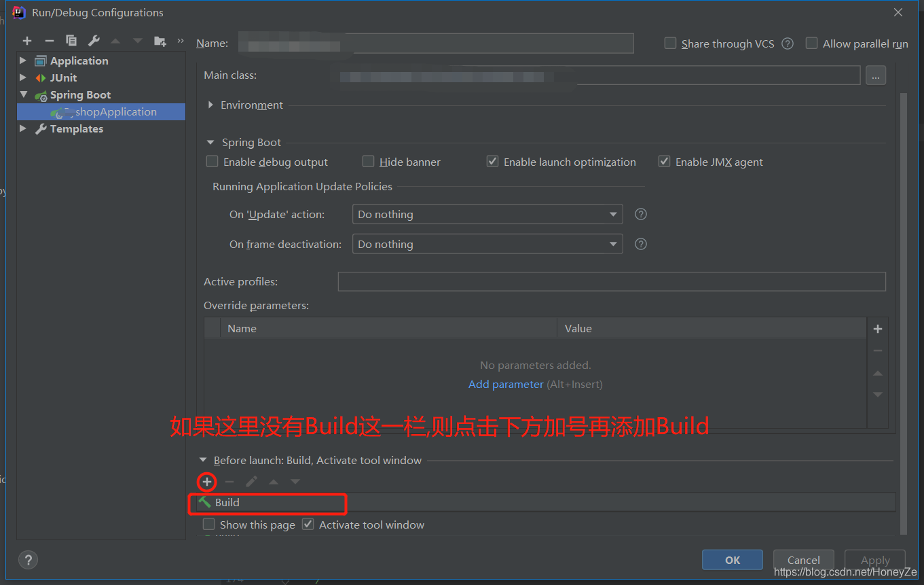The height and width of the screenshot is (585, 924).
Task: Enable Allow parallel run
Action: click(811, 43)
